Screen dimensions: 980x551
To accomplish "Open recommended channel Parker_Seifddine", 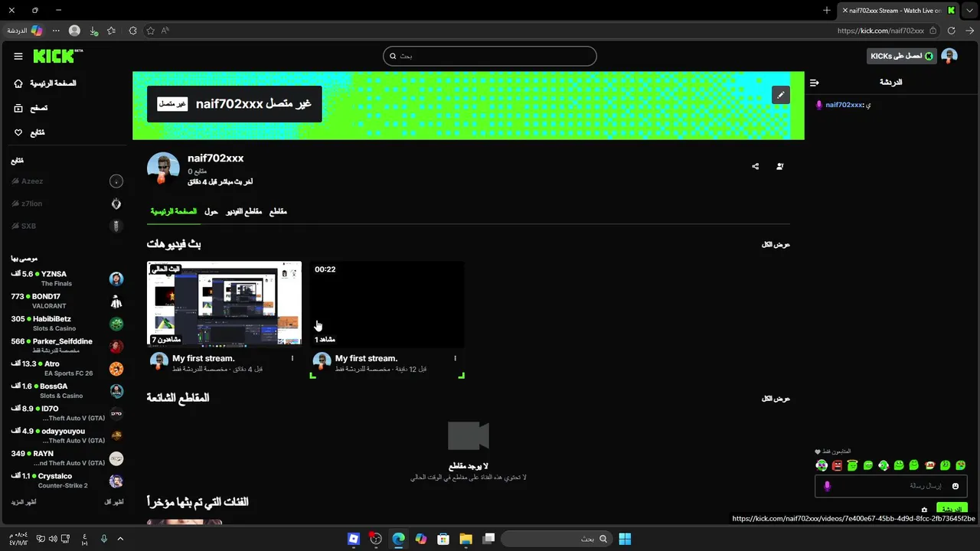I will tap(67, 346).
